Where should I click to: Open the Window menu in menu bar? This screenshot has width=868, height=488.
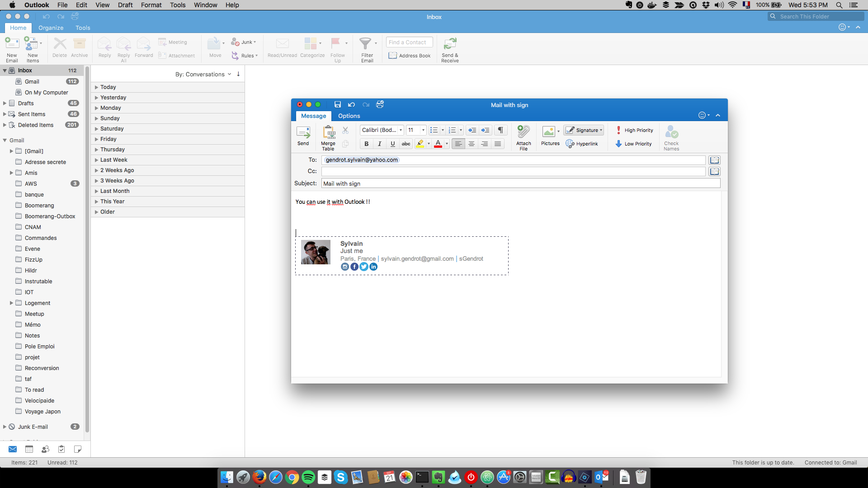coord(206,5)
